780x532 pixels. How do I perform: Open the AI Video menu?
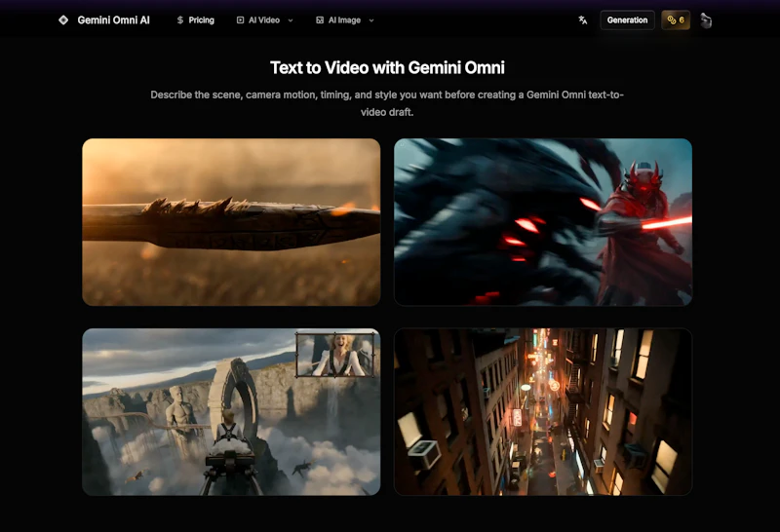coord(264,19)
